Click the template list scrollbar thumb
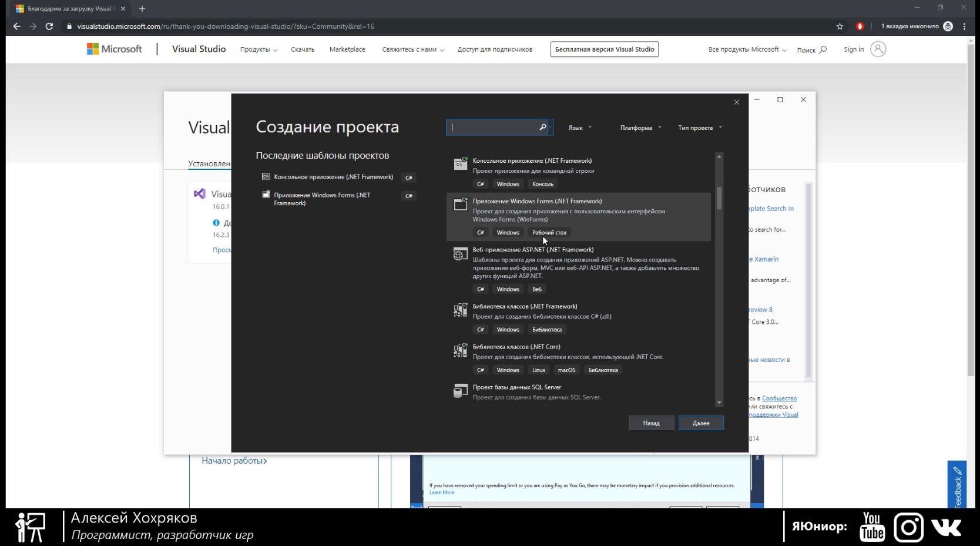 pos(719,198)
